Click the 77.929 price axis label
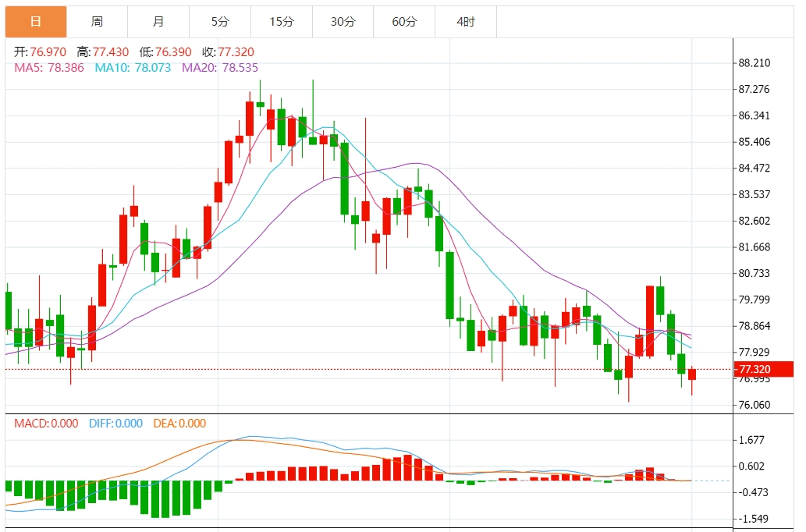The height and width of the screenshot is (532, 806). pyautogui.click(x=754, y=352)
